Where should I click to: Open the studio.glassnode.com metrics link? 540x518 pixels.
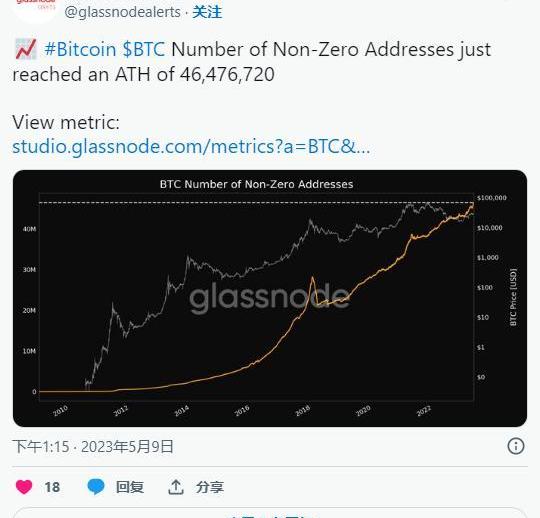(191, 146)
